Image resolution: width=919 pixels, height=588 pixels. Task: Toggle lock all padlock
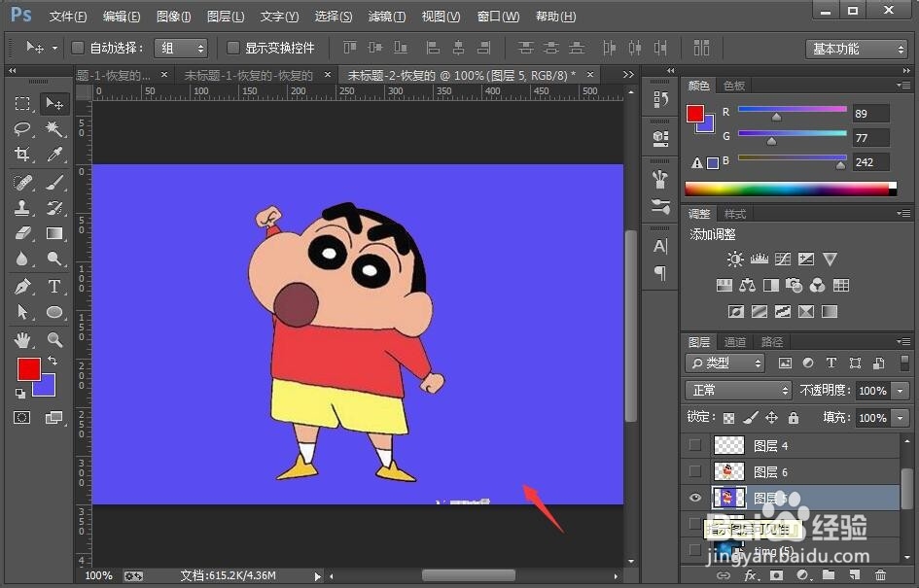pyautogui.click(x=793, y=418)
